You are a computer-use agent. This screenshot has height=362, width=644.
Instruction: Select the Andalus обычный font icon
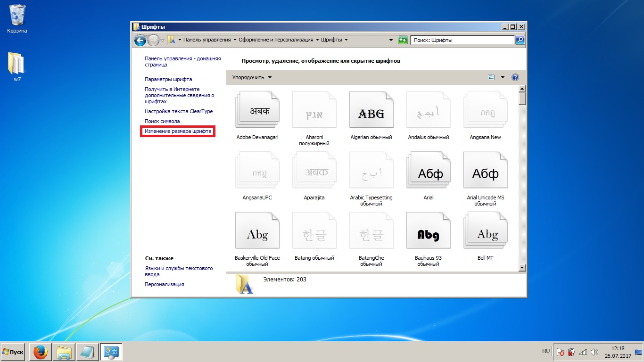[x=429, y=110]
